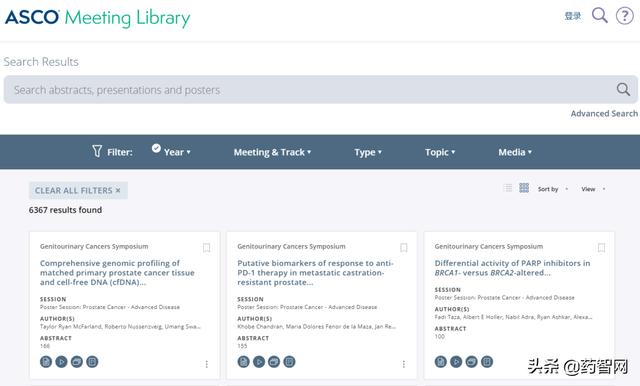Bookmark the Comprehensive genomic profiling card

click(x=207, y=248)
